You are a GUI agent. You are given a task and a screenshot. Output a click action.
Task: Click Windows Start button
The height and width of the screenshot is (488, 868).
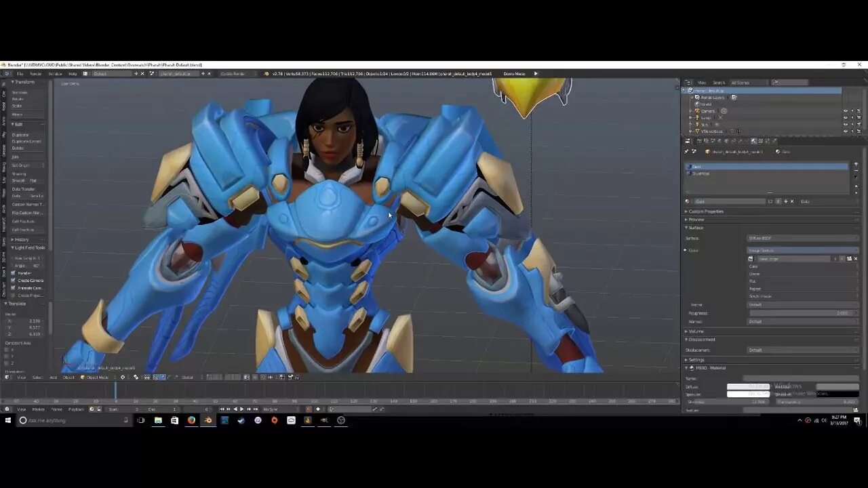click(8, 420)
